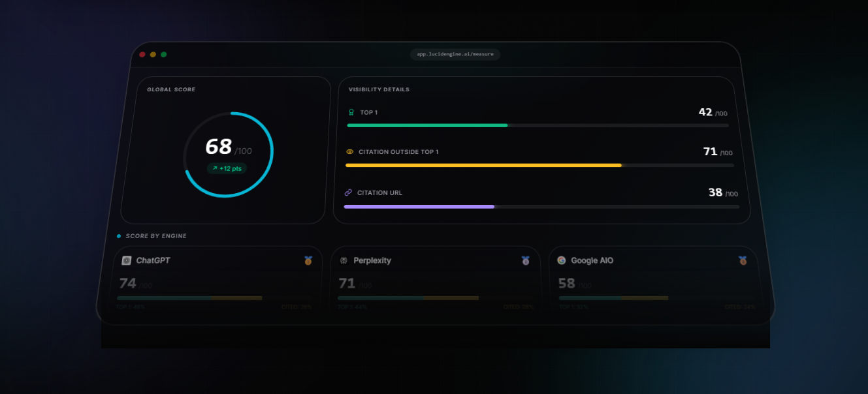Viewport: 868px width, 394px height.
Task: Click the ChatGPT score 74
Action: point(128,284)
